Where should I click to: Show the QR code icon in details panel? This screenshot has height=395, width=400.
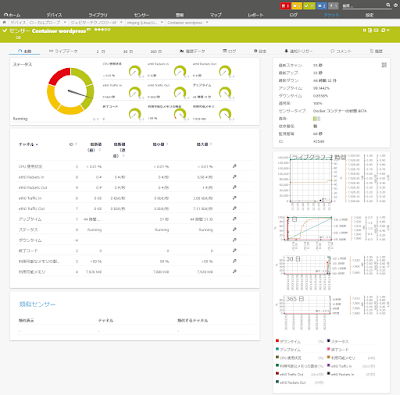[384, 65]
